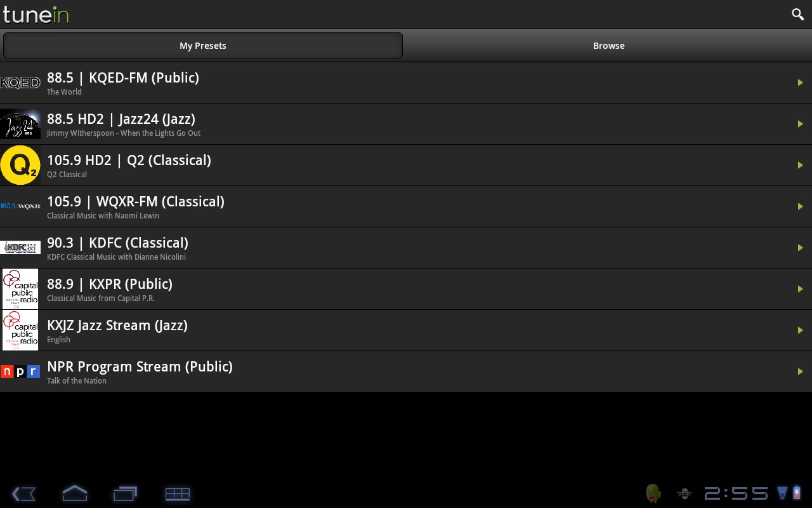812x508 pixels.
Task: Tap the system clock showing 2:55
Action: [736, 493]
